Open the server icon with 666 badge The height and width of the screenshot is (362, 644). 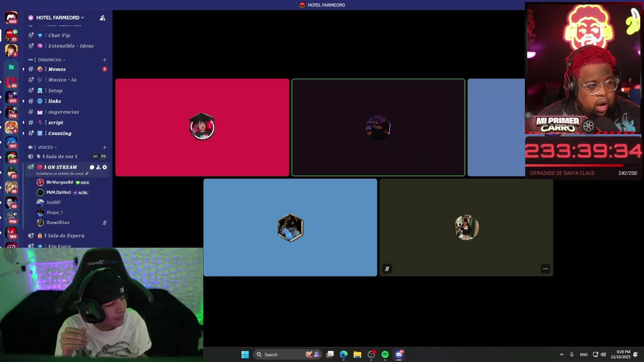[x=11, y=18]
